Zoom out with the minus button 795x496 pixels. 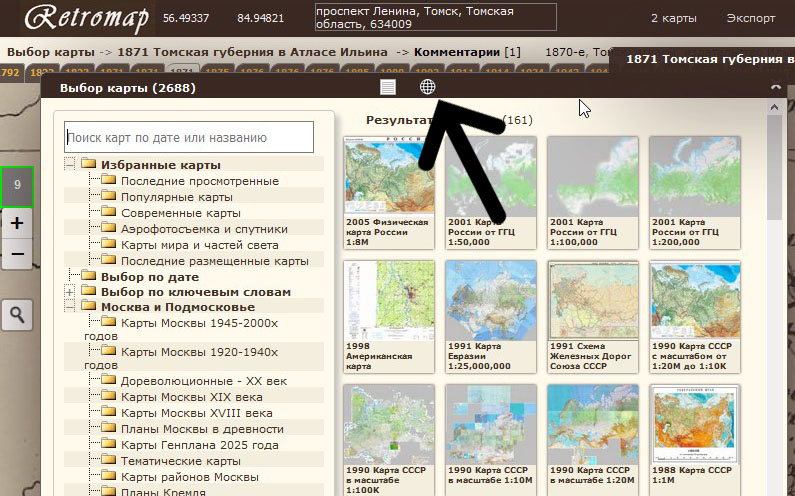[x=17, y=254]
